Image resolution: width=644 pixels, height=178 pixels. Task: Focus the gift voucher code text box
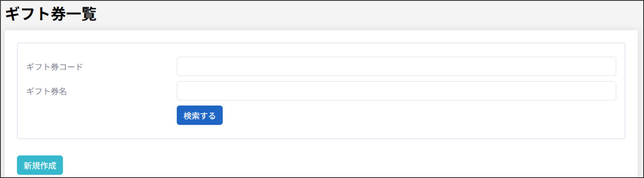coord(396,67)
